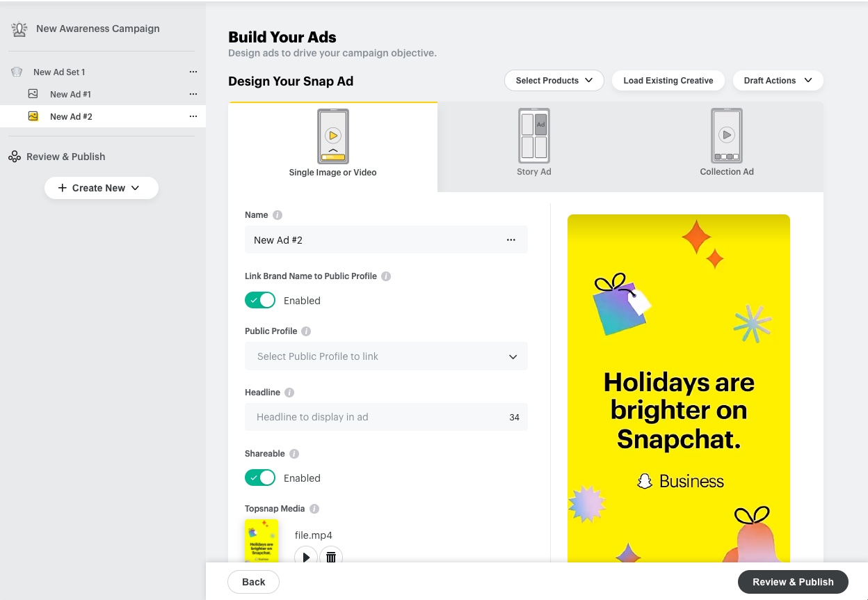Click the Single Image or Video phone icon
868x600 pixels.
pos(333,136)
